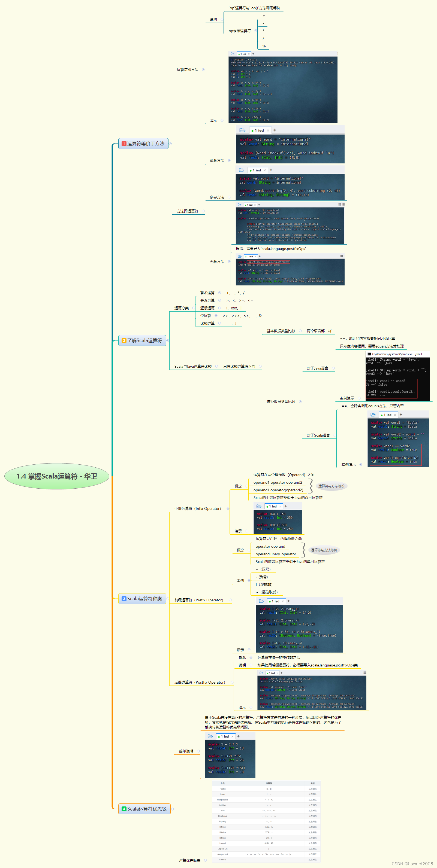Close the '1 ied' tab in the word.indexOf terminal

pyautogui.click(x=268, y=130)
